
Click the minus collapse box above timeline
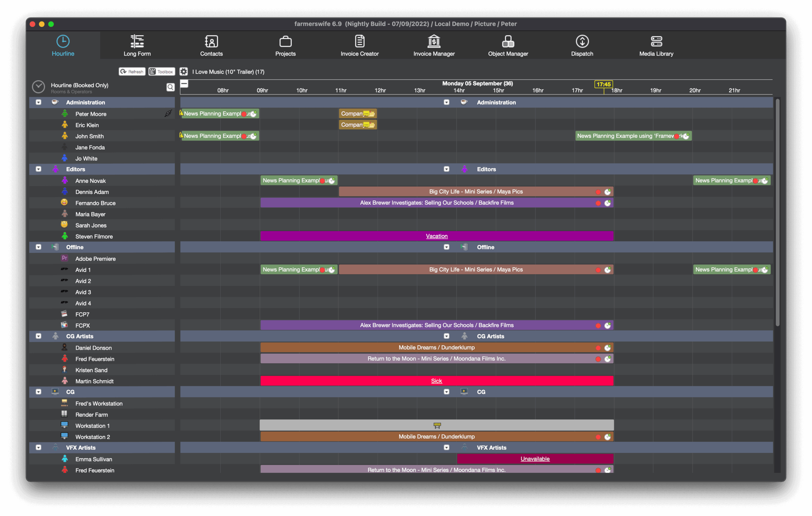coord(184,84)
